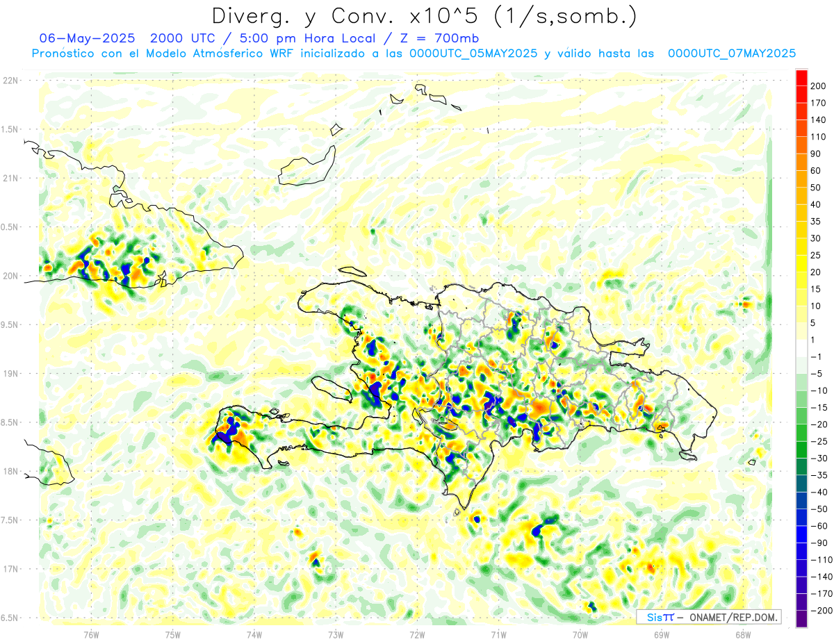The width and height of the screenshot is (834, 644).
Task: Click the '73W' longitude label
Action: point(336,634)
